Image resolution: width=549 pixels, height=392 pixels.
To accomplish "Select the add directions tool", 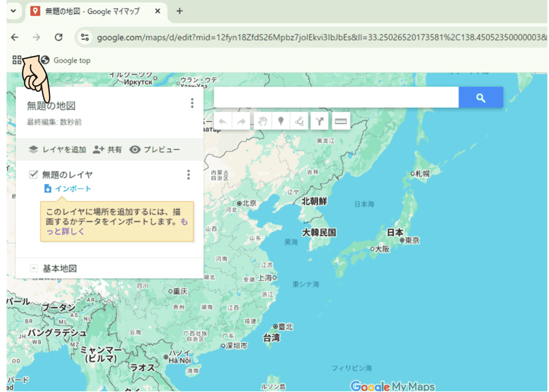I will (x=319, y=122).
